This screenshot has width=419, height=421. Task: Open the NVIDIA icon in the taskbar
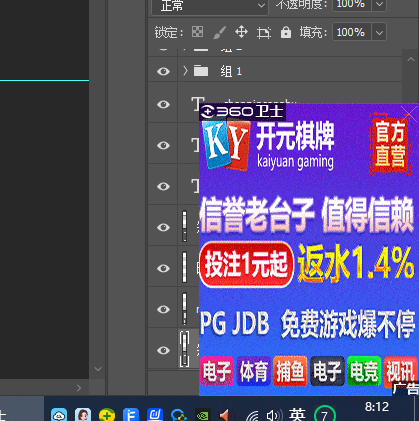203,415
